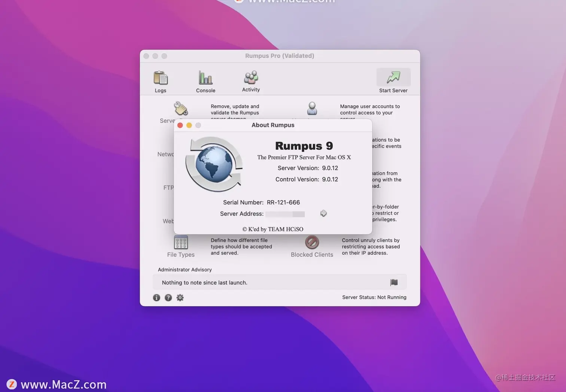Open the server daemon plug icon
The width and height of the screenshot is (566, 392).
tap(181, 109)
